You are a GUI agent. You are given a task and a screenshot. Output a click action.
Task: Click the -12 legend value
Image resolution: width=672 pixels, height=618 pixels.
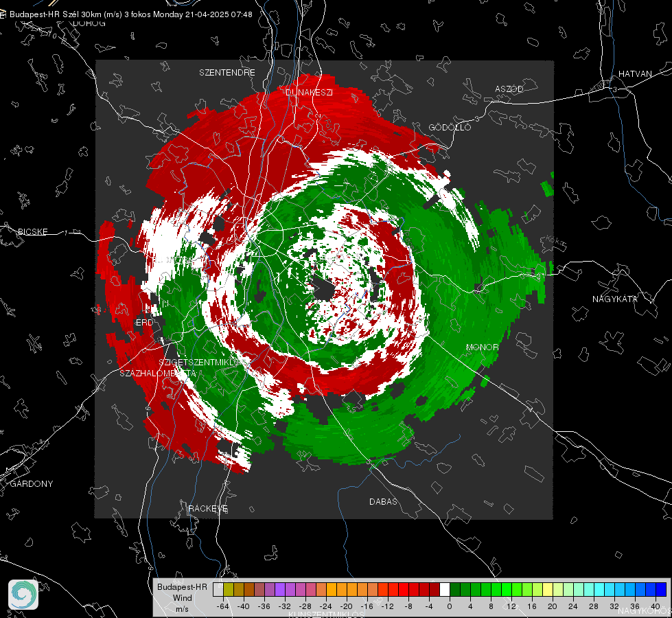[387, 606]
